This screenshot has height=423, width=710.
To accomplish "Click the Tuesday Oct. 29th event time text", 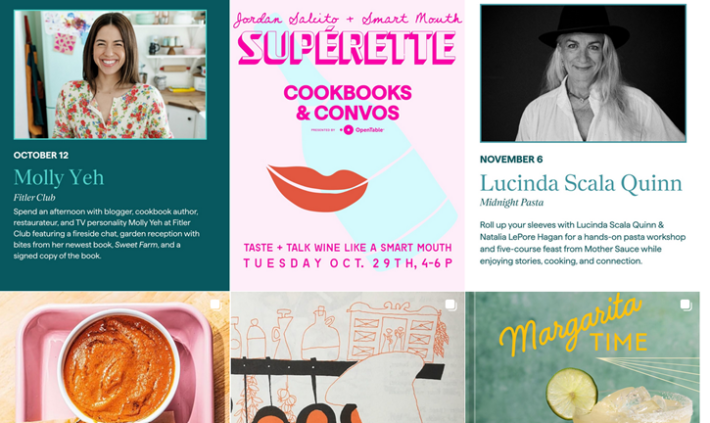I will (x=348, y=264).
